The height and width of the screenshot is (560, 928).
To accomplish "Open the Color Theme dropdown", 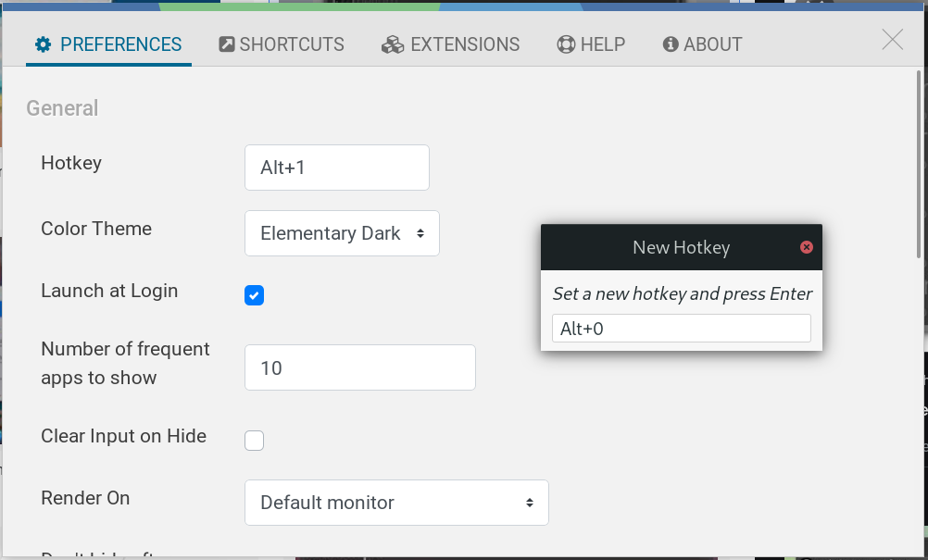I will pyautogui.click(x=342, y=233).
